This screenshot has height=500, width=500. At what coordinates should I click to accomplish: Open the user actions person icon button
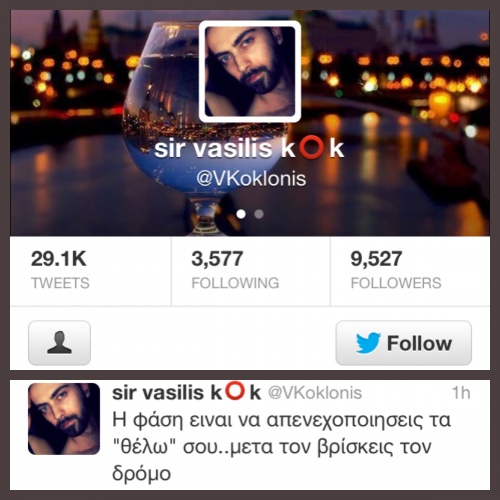coord(59,343)
